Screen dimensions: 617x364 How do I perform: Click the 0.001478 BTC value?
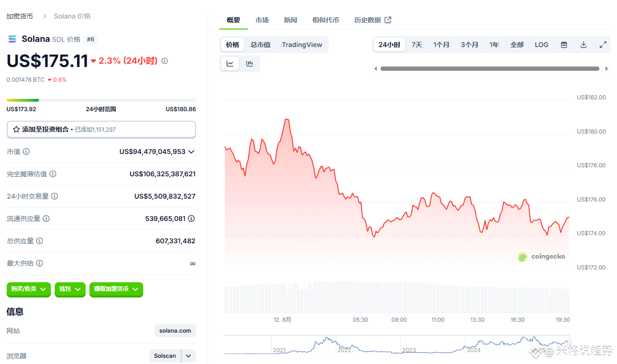tap(26, 80)
